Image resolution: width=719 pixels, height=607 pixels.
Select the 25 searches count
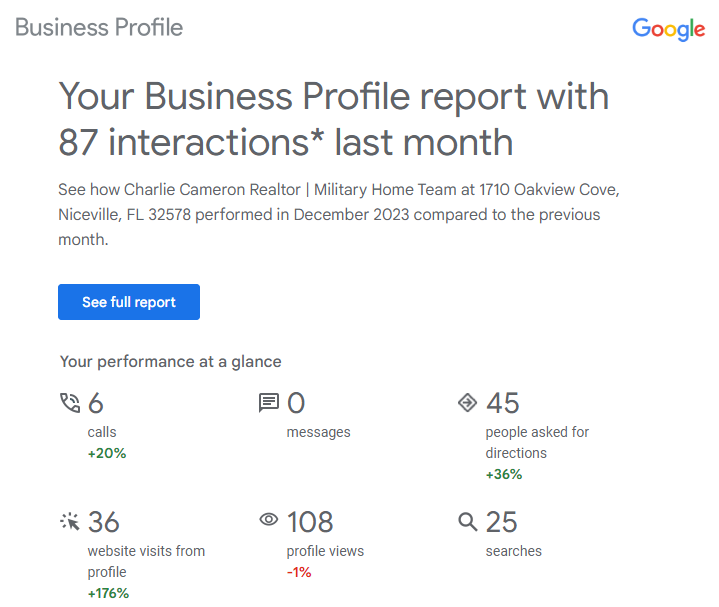click(502, 522)
